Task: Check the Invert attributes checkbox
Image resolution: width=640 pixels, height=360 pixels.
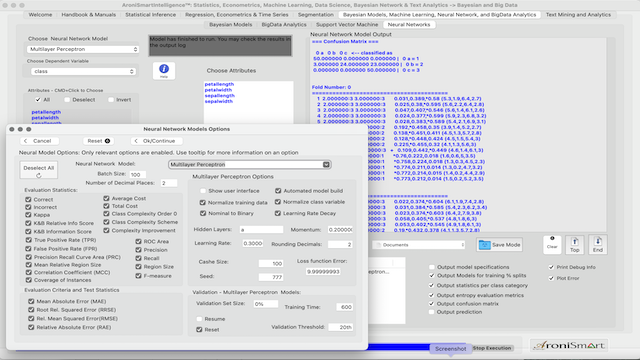Action: 111,100
